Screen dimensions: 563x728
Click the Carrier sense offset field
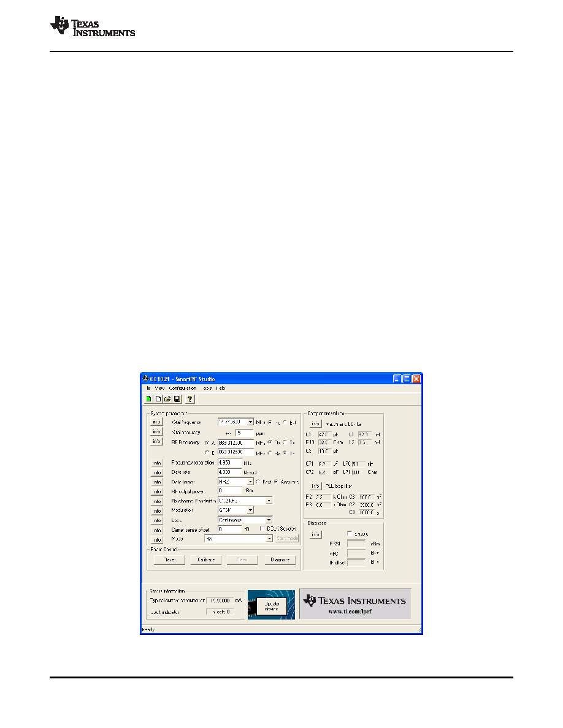tap(230, 529)
